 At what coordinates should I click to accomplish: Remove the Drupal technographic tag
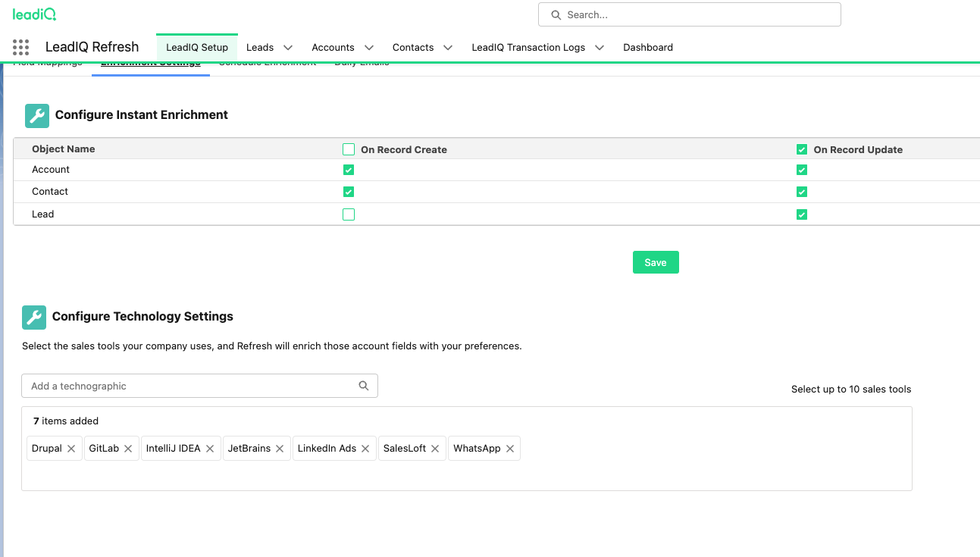[x=71, y=449]
